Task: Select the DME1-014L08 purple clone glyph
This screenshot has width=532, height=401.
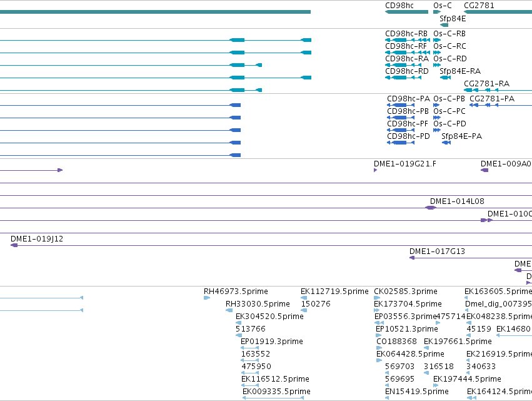Action: [431, 208]
